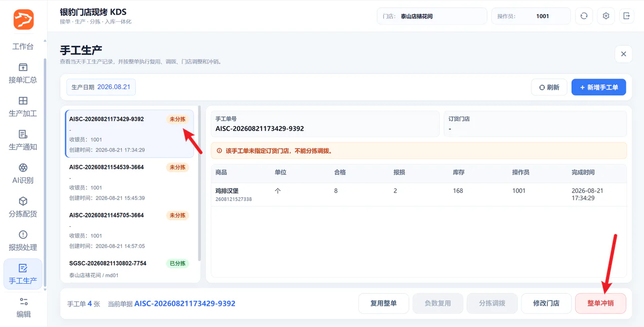Viewport: 644px width, 327px height.
Task: Open 接单汇总 from the sidebar
Action: point(23,73)
